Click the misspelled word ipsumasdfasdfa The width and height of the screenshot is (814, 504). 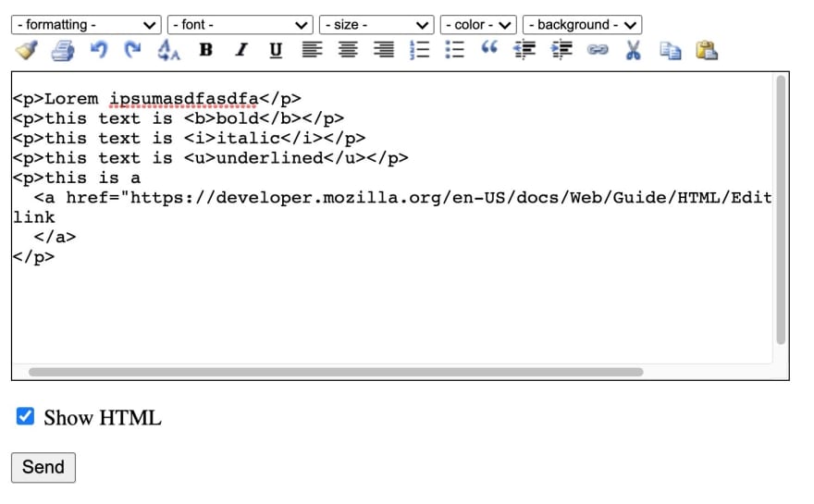(x=184, y=99)
